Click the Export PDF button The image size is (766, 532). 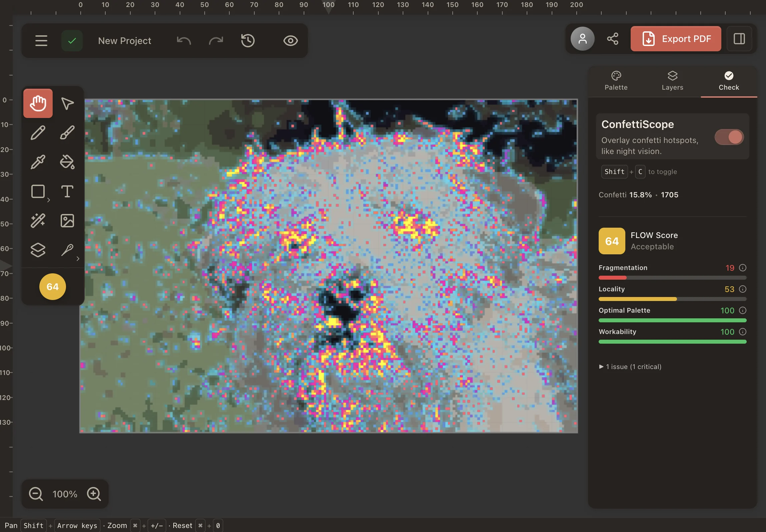tap(676, 39)
